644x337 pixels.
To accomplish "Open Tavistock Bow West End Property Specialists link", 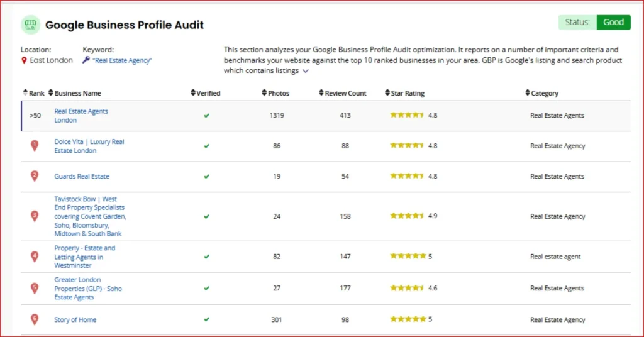I will point(91,216).
